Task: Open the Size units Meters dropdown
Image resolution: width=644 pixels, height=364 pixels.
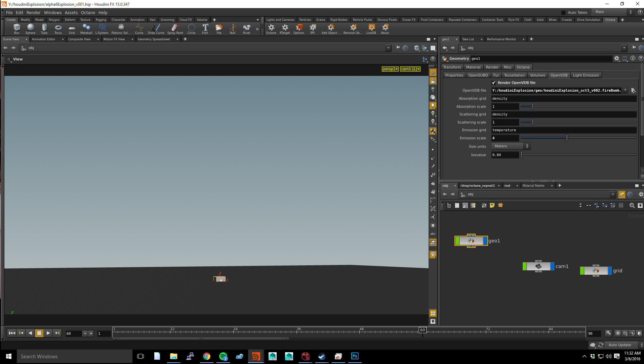Action: click(511, 146)
